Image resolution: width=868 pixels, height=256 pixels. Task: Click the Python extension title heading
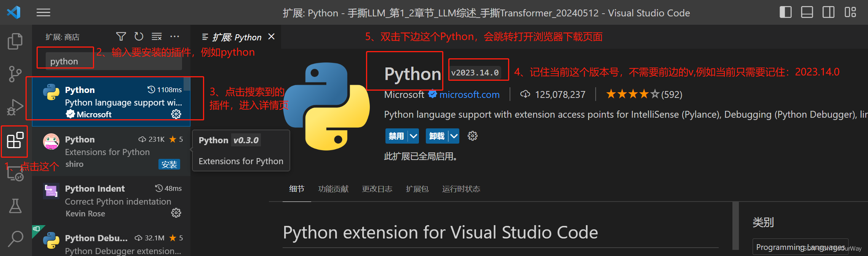[412, 74]
